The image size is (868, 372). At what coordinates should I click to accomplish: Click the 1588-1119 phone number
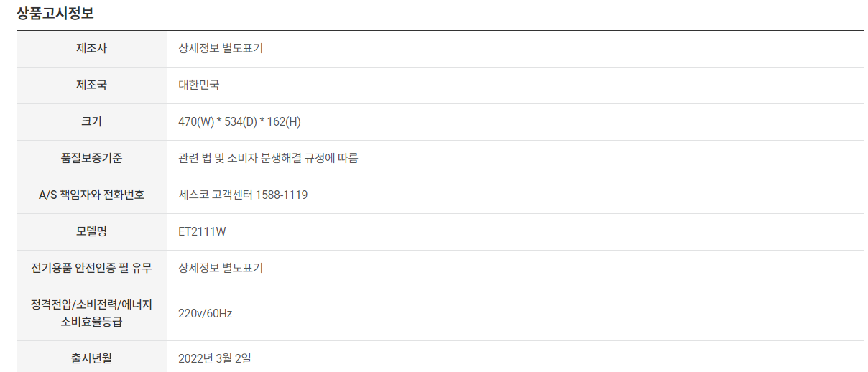(282, 195)
